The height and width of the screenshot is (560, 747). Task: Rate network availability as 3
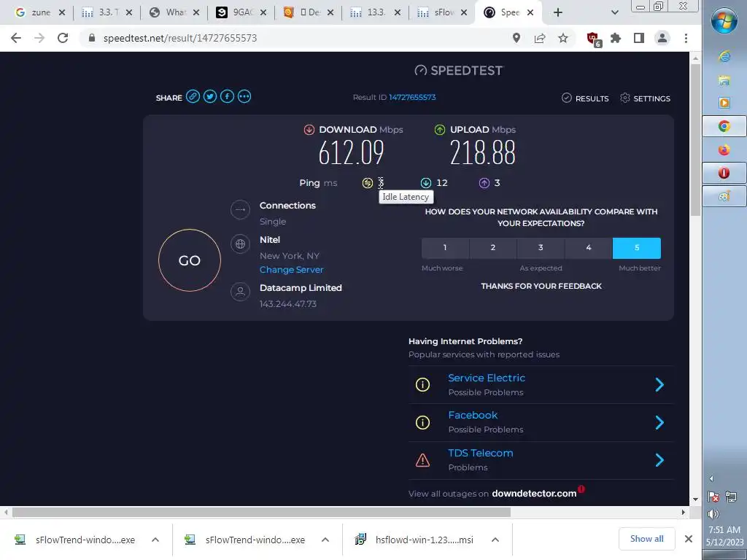541,248
